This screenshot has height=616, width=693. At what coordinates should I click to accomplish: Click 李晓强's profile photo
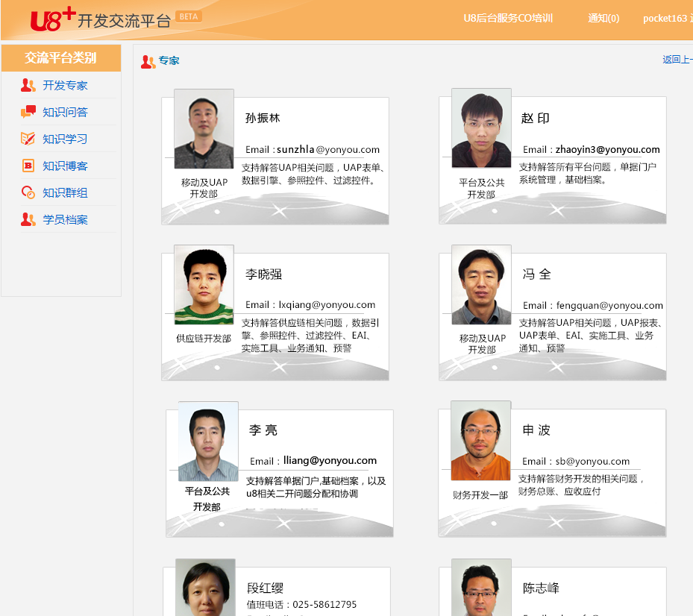click(204, 285)
